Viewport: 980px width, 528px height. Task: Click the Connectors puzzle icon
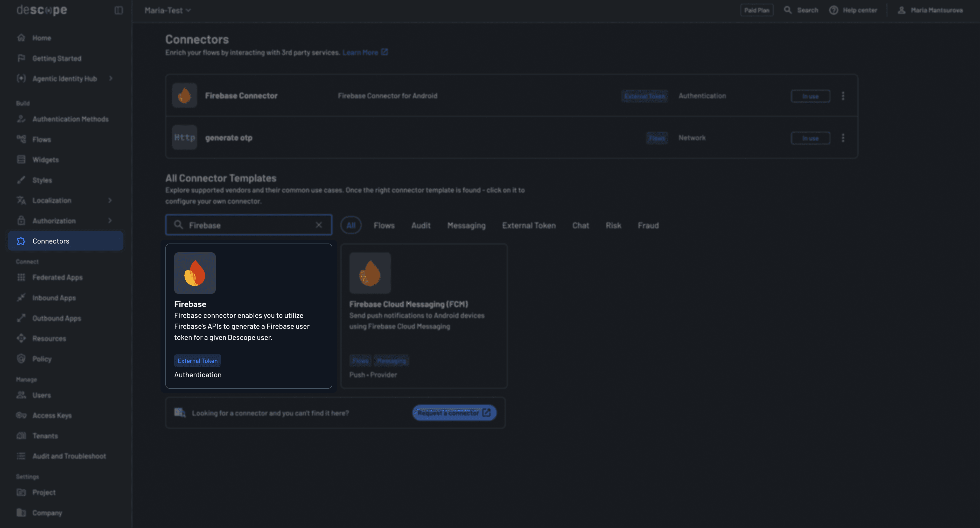coord(21,241)
